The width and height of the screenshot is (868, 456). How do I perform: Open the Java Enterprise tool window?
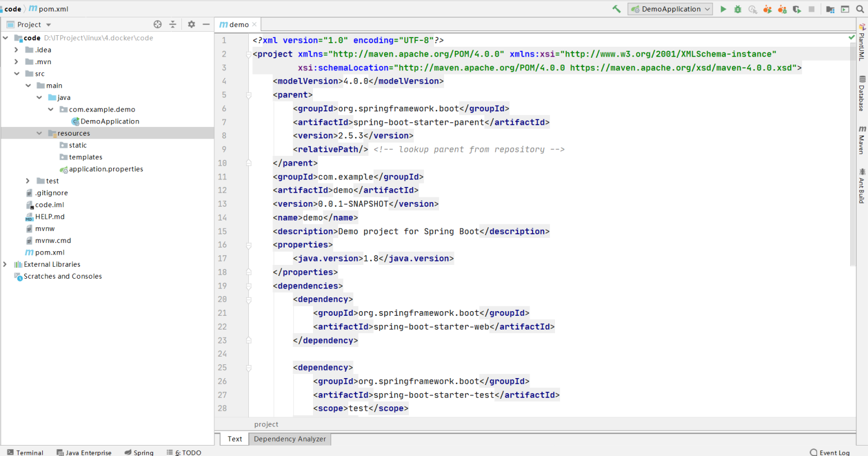(84, 453)
